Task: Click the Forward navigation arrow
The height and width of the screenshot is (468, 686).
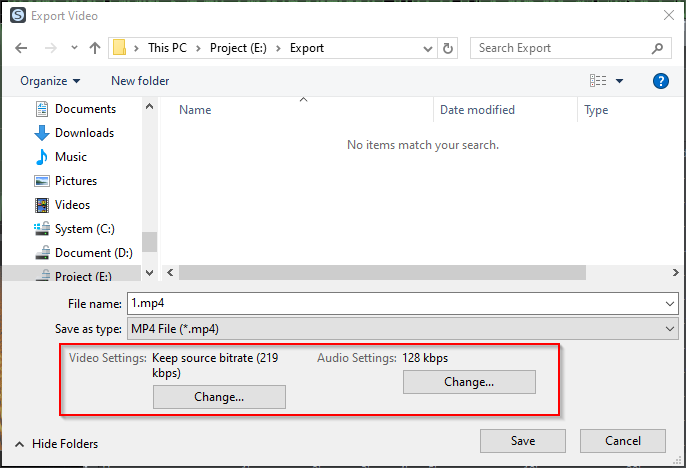Action: [x=51, y=48]
